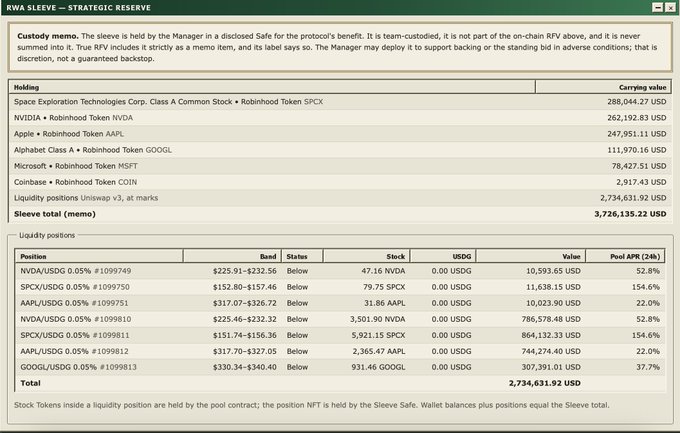680x433 pixels.
Task: Click the Custody memo heading text
Action: click(x=48, y=36)
